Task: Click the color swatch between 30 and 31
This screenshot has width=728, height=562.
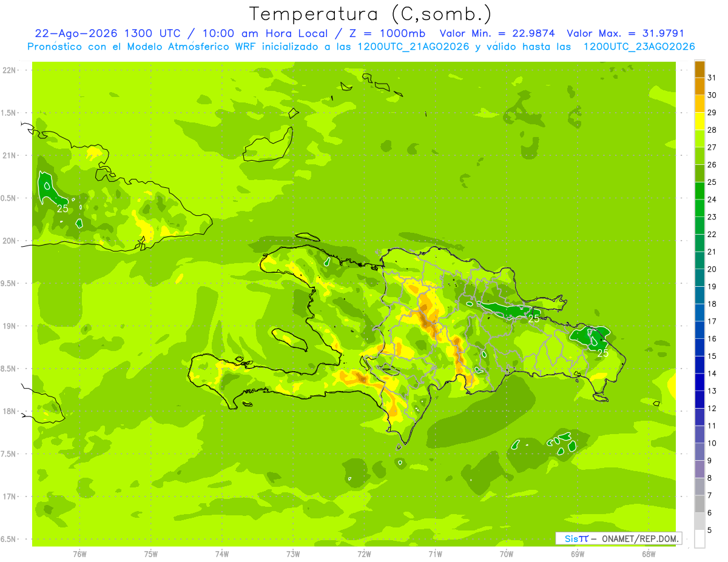Action: 699,86
